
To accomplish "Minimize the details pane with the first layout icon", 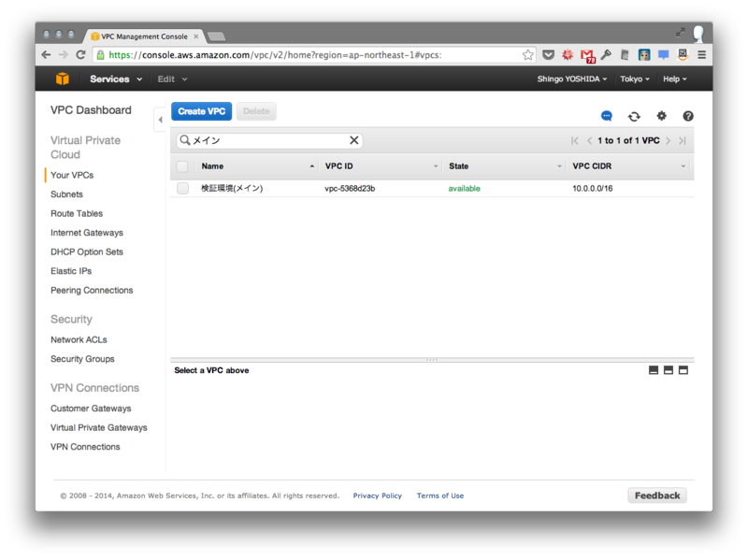I will [x=654, y=370].
